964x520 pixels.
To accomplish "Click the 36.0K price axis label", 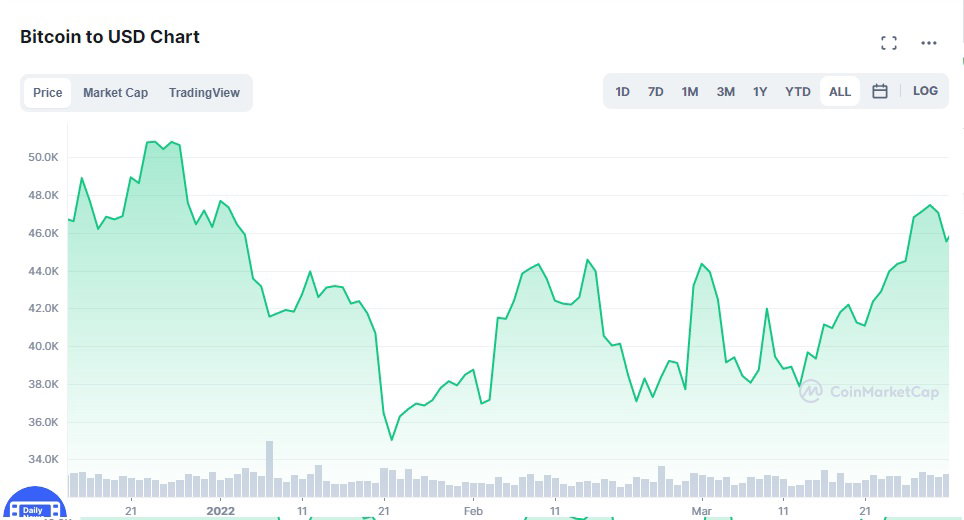I will point(43,422).
